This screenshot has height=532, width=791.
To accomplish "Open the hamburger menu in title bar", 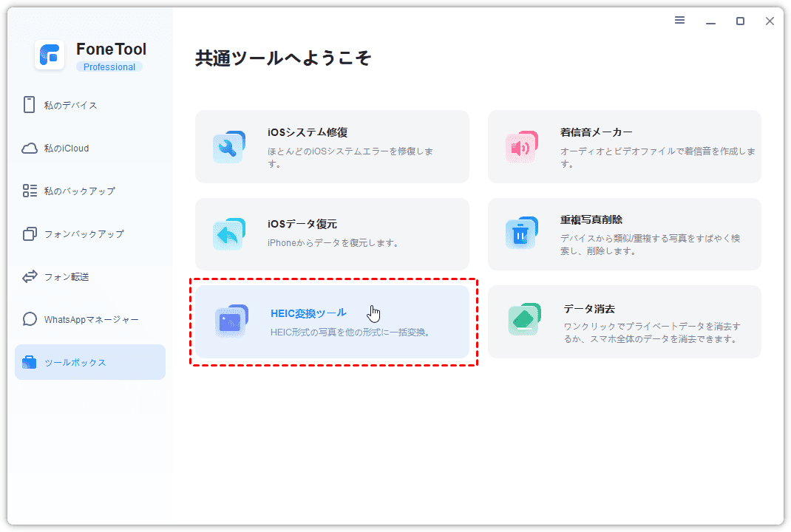I will pyautogui.click(x=680, y=21).
